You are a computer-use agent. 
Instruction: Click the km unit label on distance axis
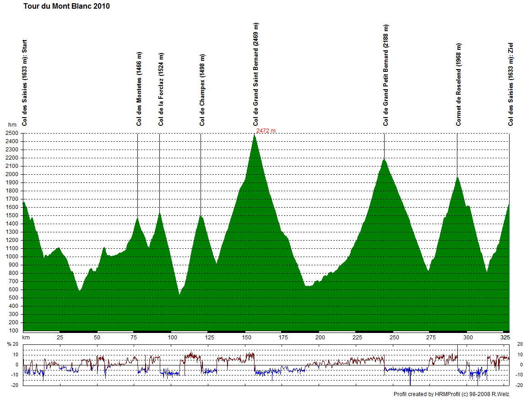point(26,338)
